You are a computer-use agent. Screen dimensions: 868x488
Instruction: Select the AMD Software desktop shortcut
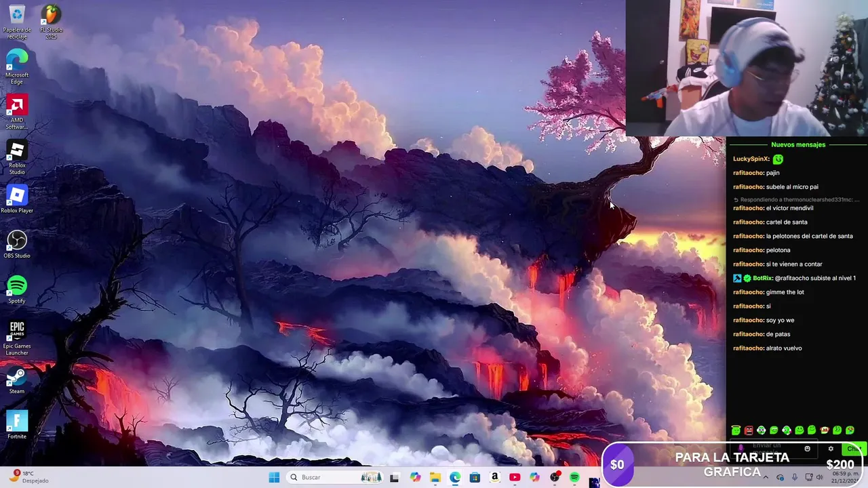(x=17, y=113)
